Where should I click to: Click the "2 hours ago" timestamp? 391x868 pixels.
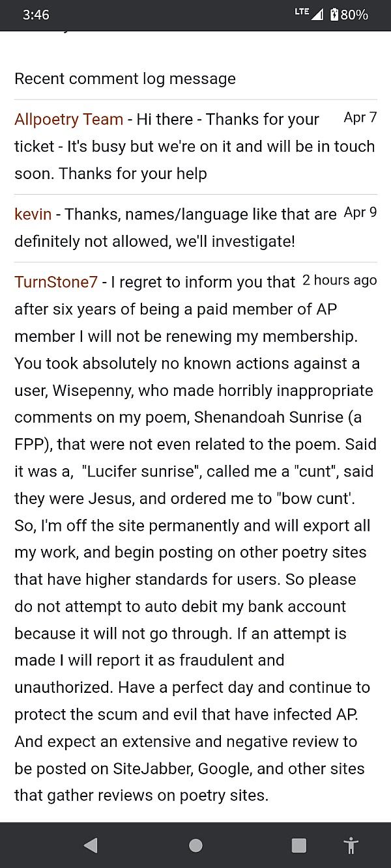340,281
